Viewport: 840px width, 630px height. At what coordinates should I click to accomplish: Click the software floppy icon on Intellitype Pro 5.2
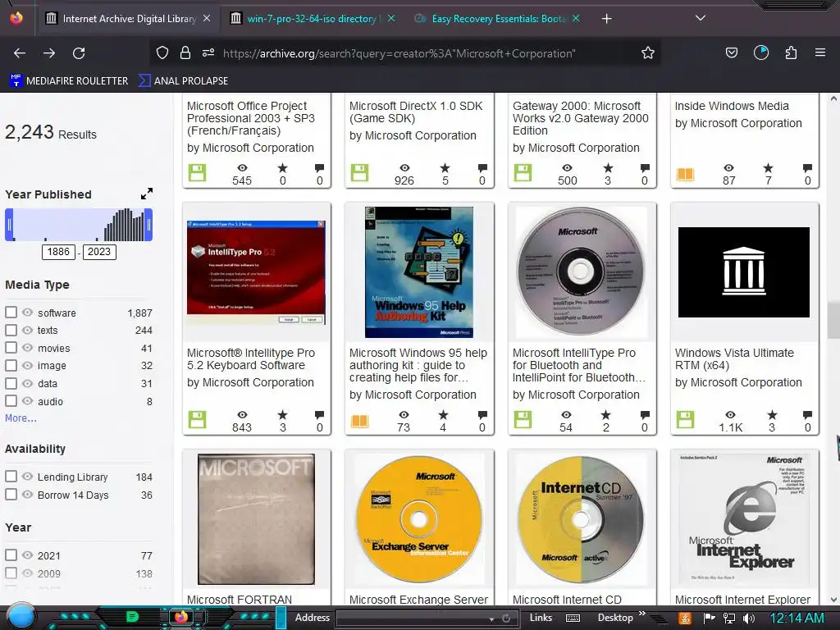pyautogui.click(x=197, y=419)
